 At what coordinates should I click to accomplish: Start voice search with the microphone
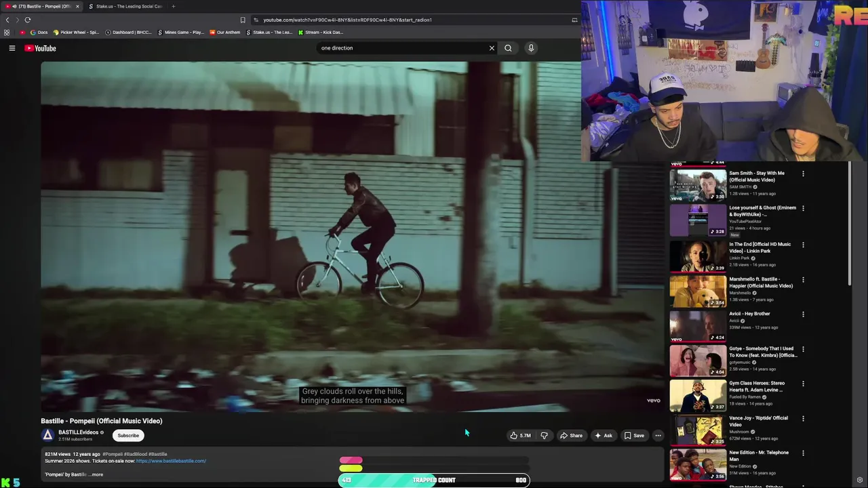(531, 48)
